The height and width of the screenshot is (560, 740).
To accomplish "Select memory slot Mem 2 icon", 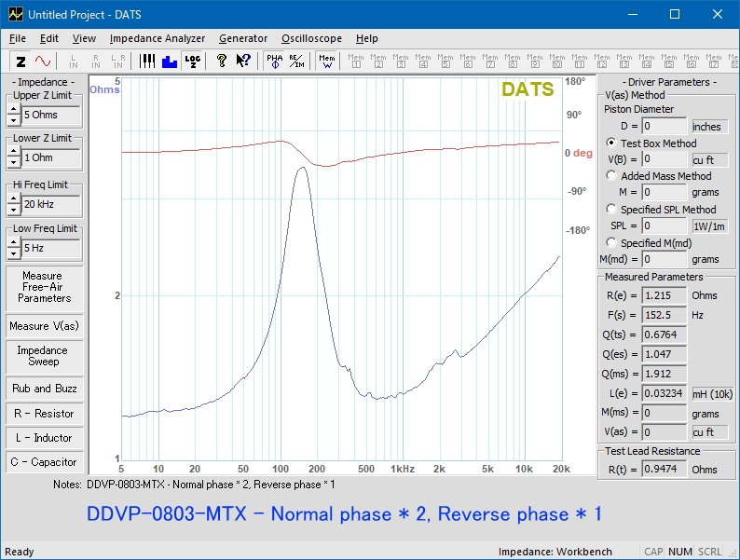I will [378, 61].
